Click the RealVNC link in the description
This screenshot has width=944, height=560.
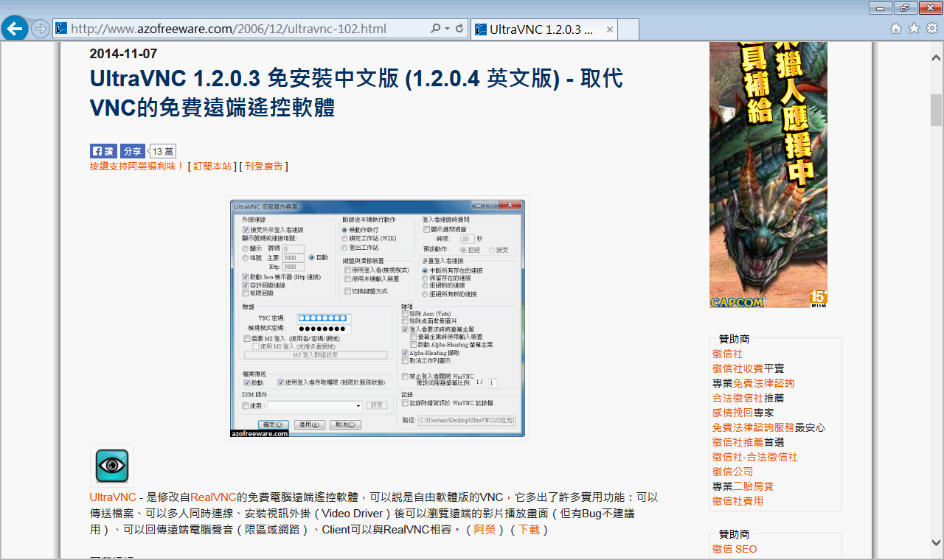tap(213, 497)
